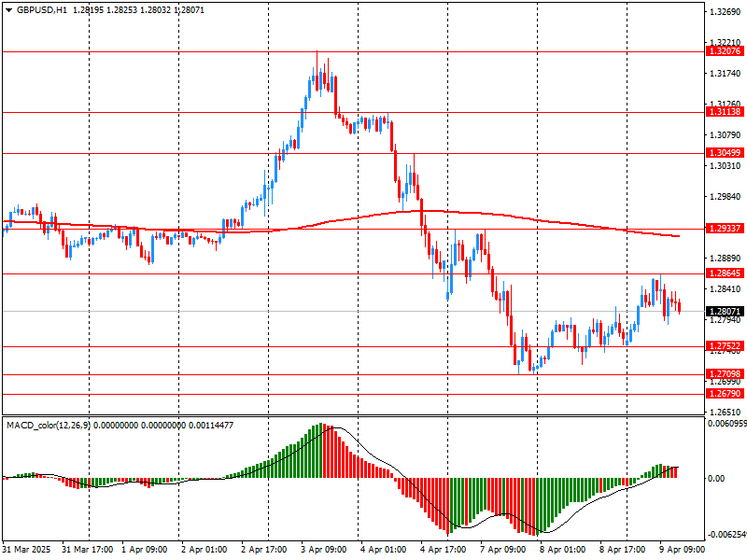Select the 1.26790 lowest level label
The image size is (747, 560).
click(725, 395)
